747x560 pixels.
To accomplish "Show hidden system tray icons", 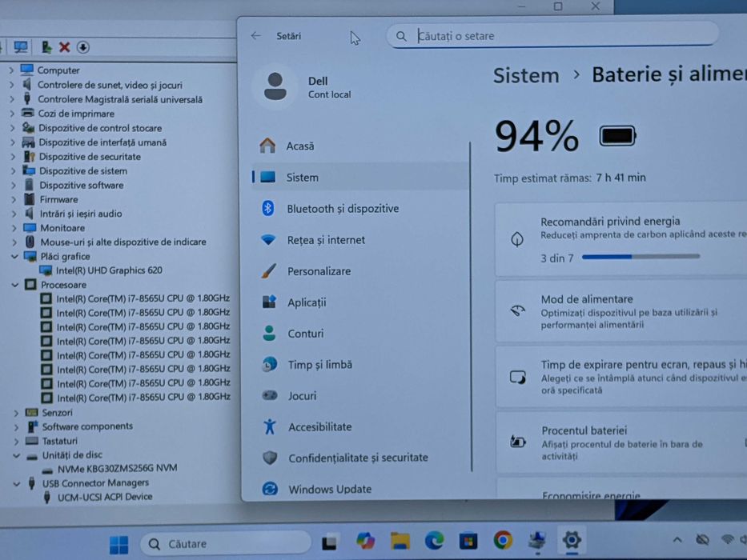I will point(677,539).
